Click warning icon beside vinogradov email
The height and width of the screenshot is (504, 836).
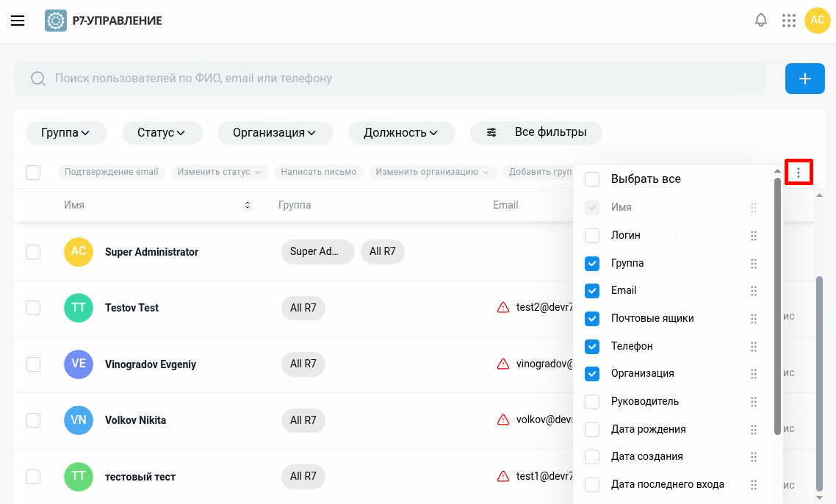point(502,364)
